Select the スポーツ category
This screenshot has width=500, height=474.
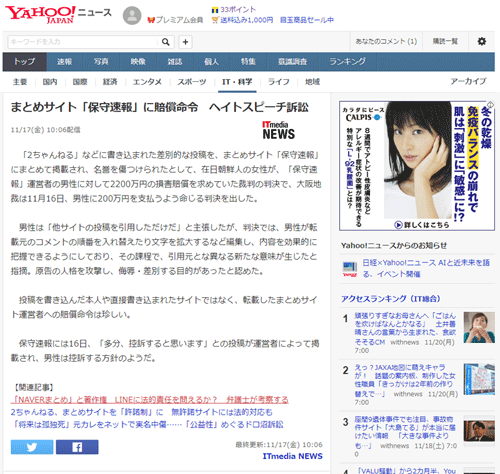(x=192, y=82)
